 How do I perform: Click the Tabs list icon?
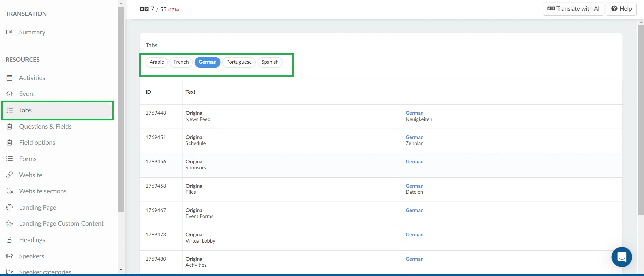[x=9, y=110]
